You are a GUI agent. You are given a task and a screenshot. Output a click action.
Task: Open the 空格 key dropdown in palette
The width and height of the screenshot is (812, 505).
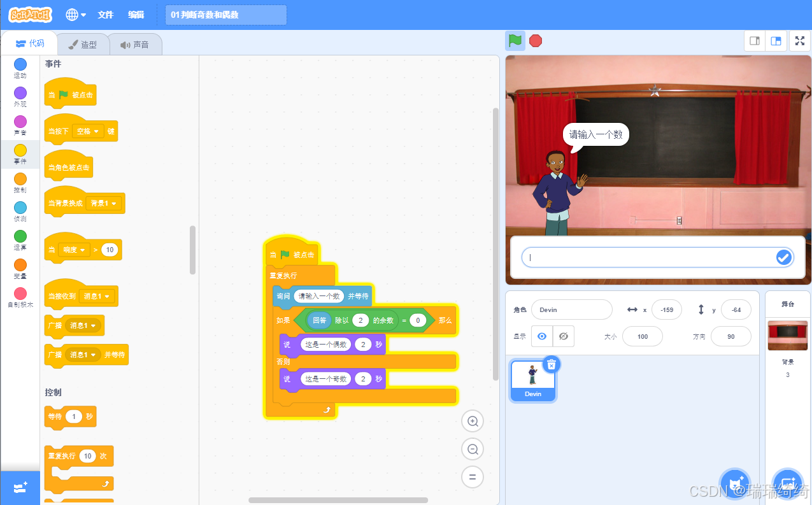coord(88,131)
